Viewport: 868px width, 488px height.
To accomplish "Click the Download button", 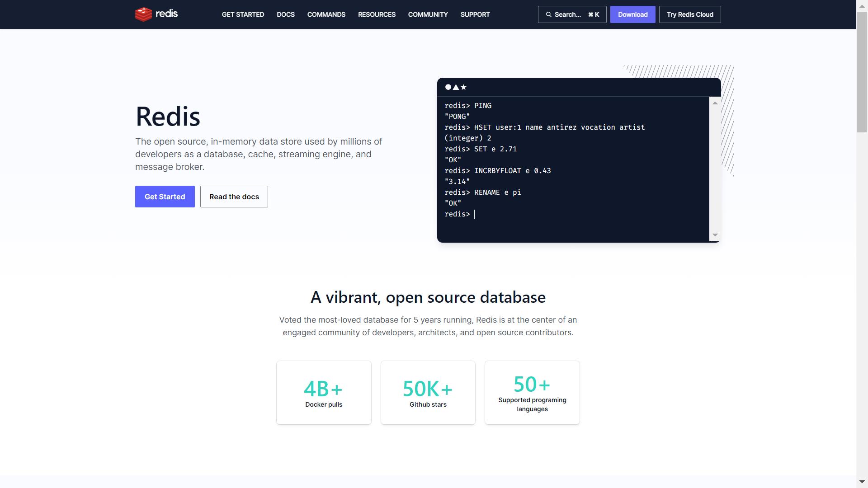I will pyautogui.click(x=632, y=14).
